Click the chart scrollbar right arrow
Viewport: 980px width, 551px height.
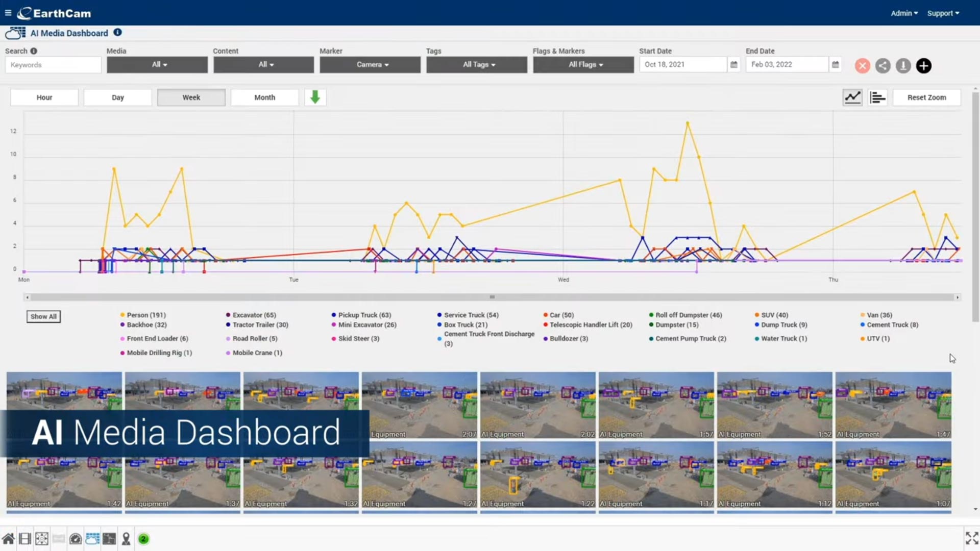coord(958,297)
